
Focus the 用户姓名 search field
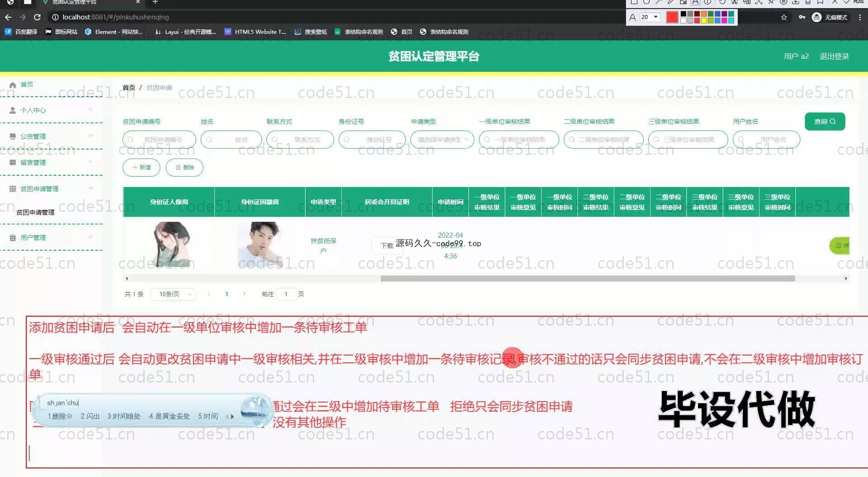pyautogui.click(x=766, y=140)
